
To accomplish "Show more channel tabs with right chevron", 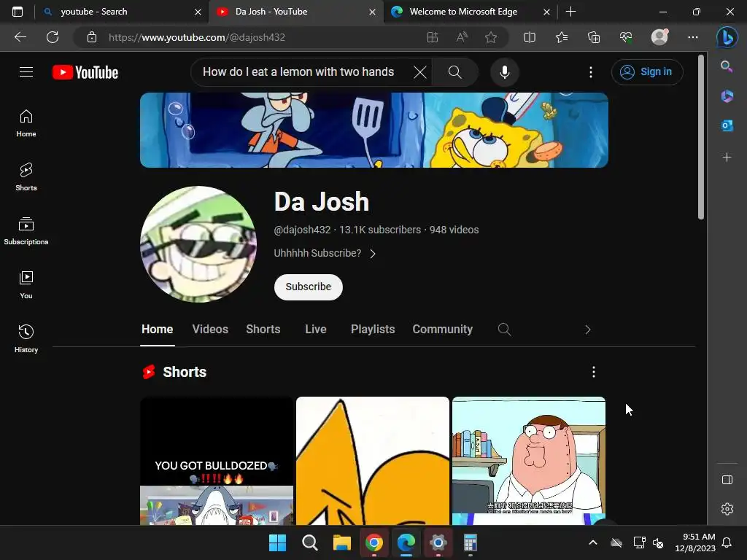I will tap(587, 330).
